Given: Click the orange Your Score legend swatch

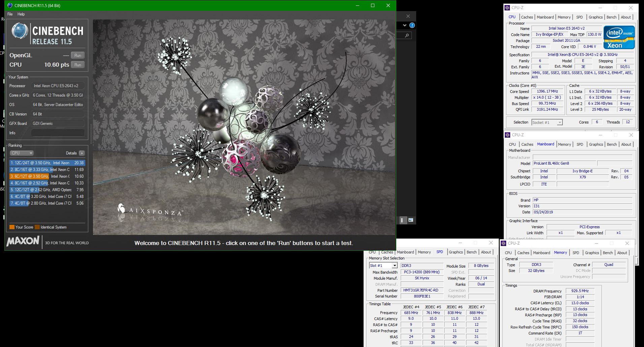Looking at the screenshot, I should point(12,227).
